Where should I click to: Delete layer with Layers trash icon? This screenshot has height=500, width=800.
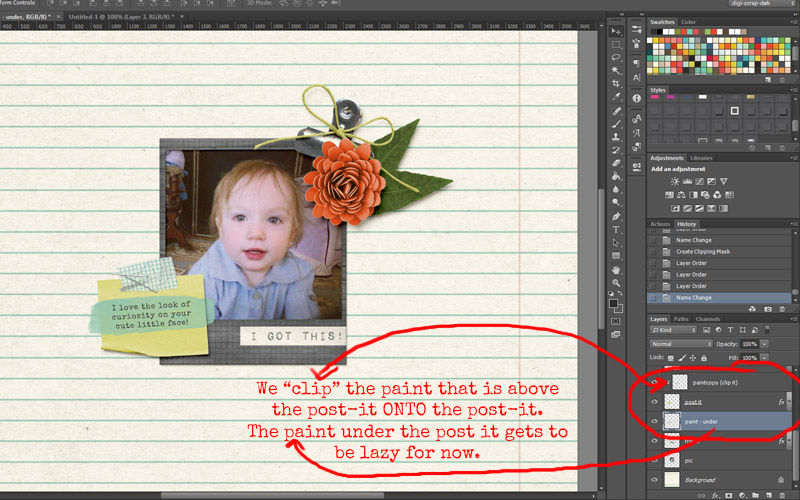pos(782,495)
